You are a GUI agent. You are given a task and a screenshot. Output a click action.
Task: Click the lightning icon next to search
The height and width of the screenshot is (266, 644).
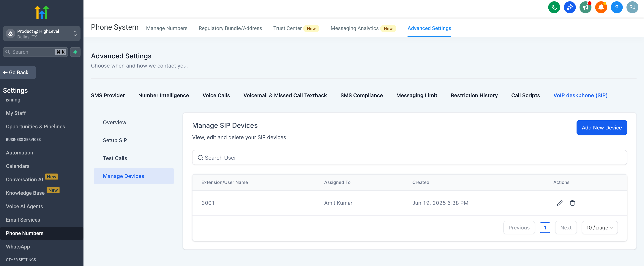[x=75, y=52]
